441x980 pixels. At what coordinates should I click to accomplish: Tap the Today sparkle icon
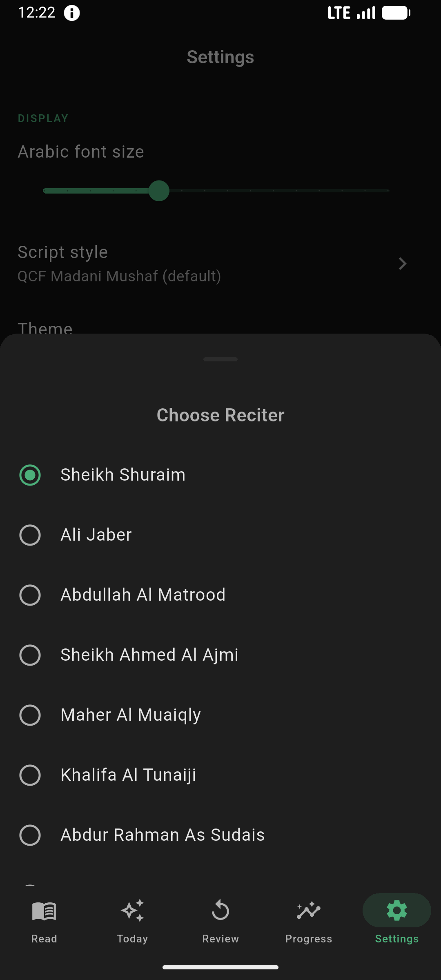tap(132, 911)
